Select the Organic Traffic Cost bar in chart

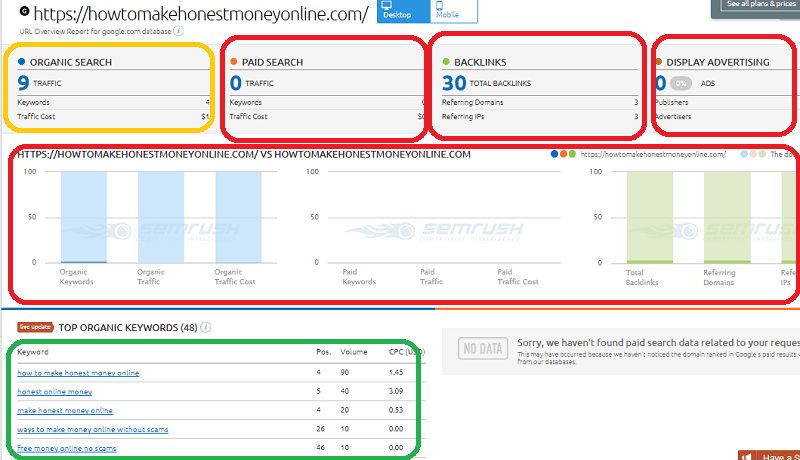238,217
